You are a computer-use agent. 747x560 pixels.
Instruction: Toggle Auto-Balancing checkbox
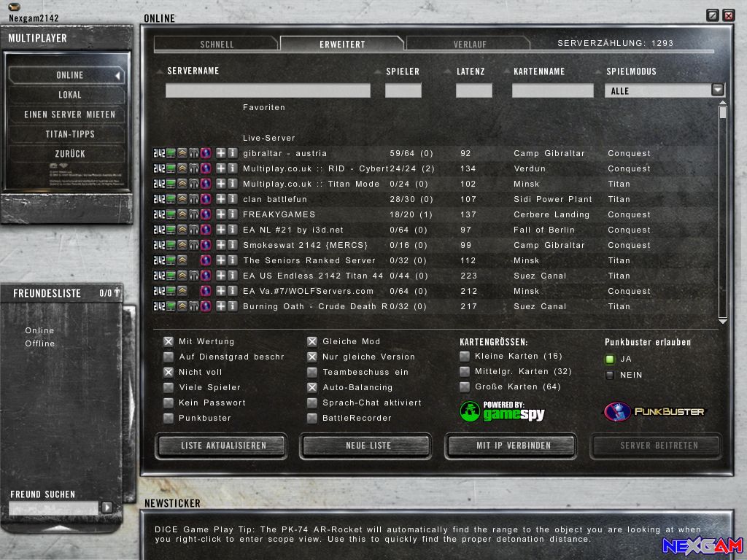pos(312,387)
